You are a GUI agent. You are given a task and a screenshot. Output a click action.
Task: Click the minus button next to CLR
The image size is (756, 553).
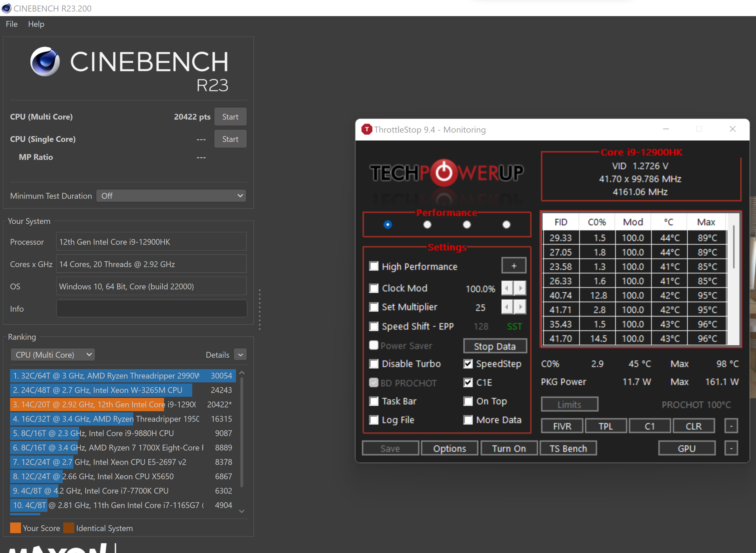(731, 426)
